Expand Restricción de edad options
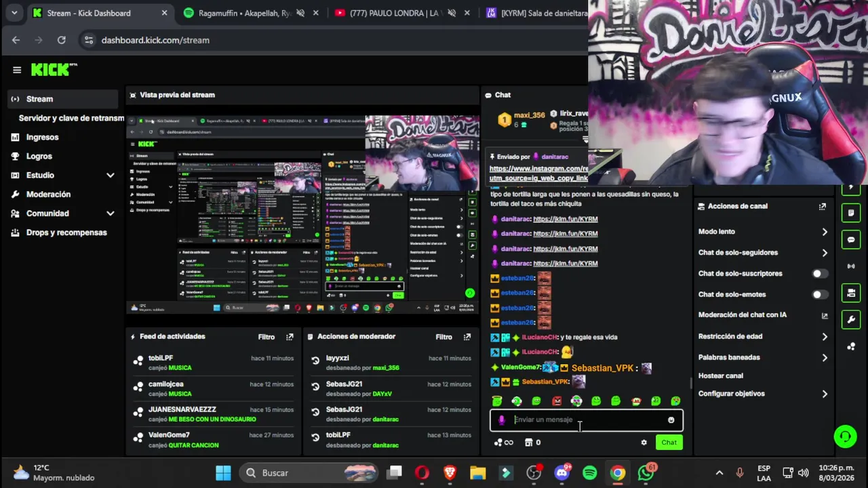Screen dimensions: 868x488 825,337
